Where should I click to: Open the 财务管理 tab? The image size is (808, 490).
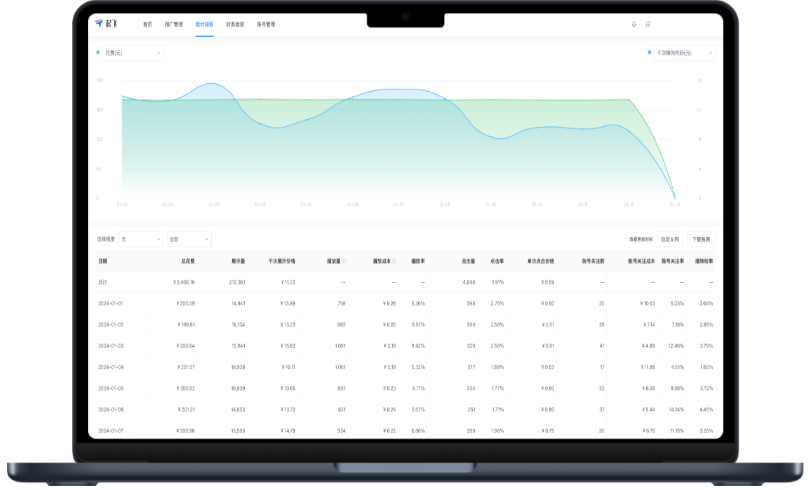click(235, 24)
